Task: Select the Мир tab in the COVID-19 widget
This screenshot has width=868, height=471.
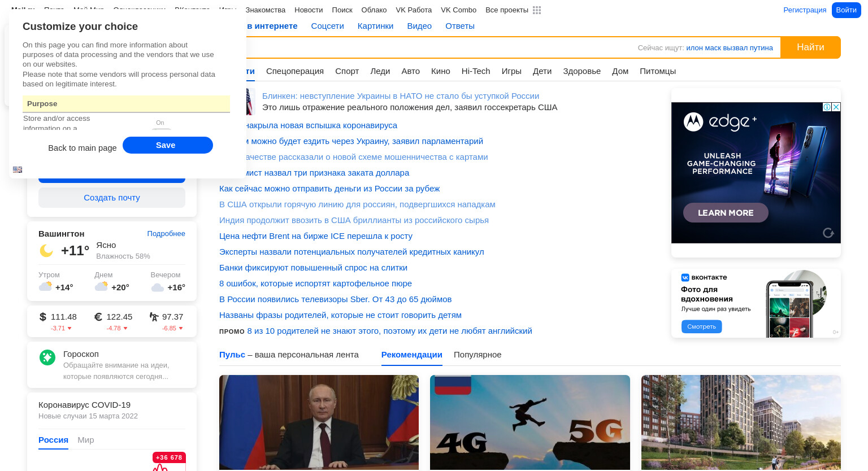Action: coord(86,440)
